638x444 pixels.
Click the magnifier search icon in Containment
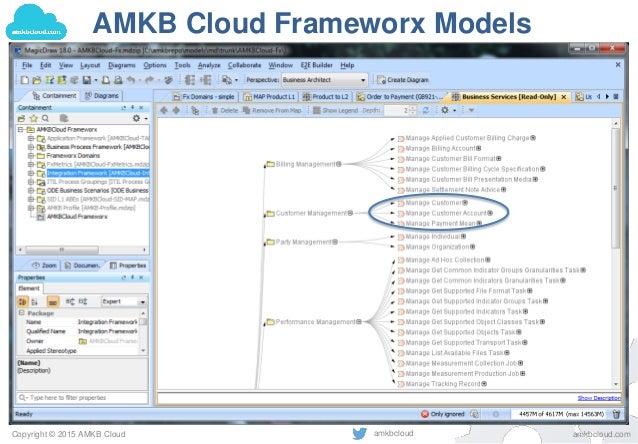pyautogui.click(x=45, y=118)
